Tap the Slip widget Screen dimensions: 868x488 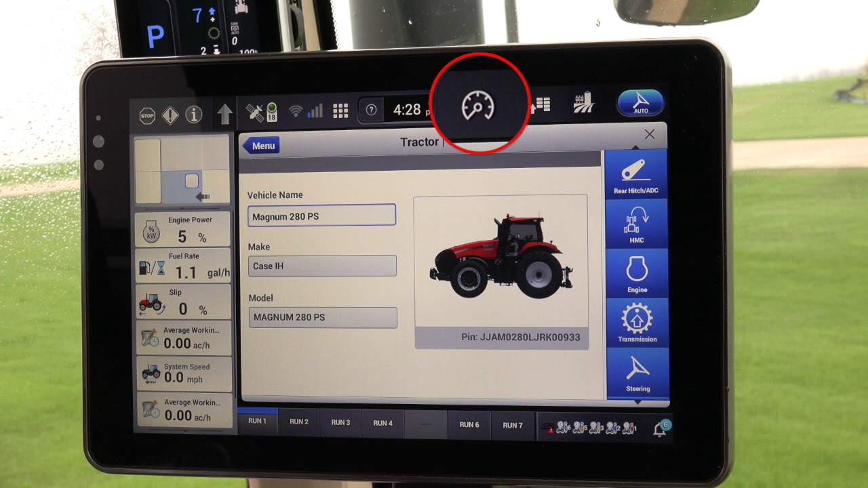184,302
